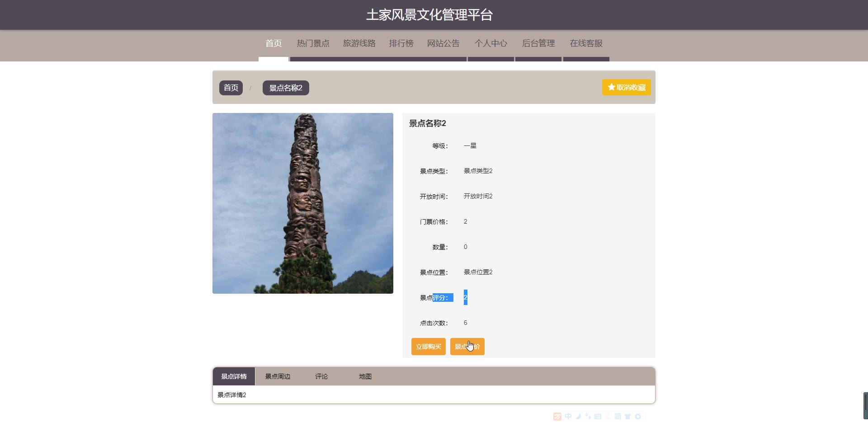Switch to the 景点详情 tab
This screenshot has width=868, height=422.
234,376
